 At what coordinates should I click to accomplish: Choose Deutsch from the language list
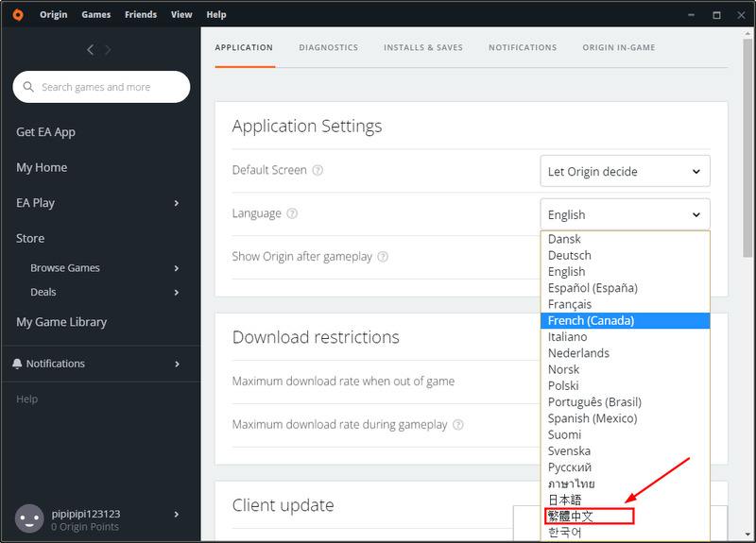[625, 255]
